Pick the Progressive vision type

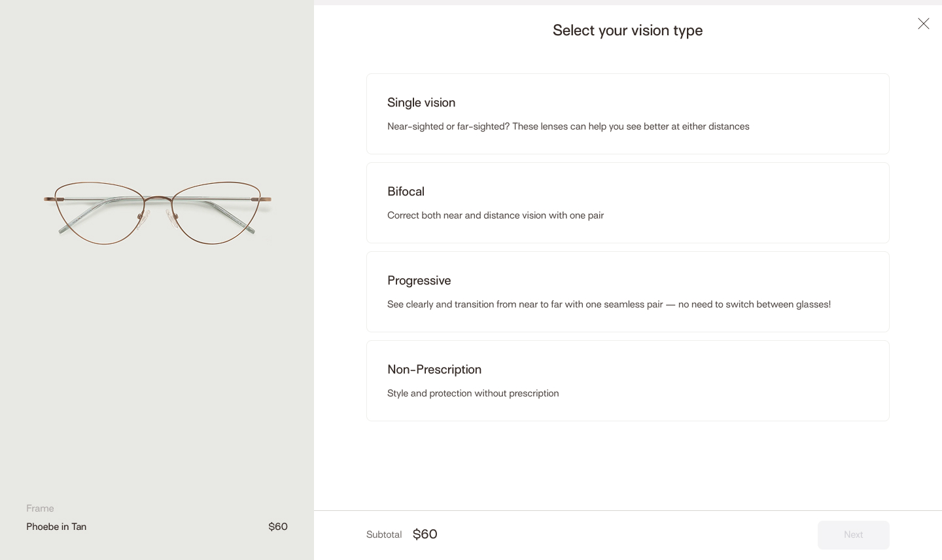tap(628, 292)
